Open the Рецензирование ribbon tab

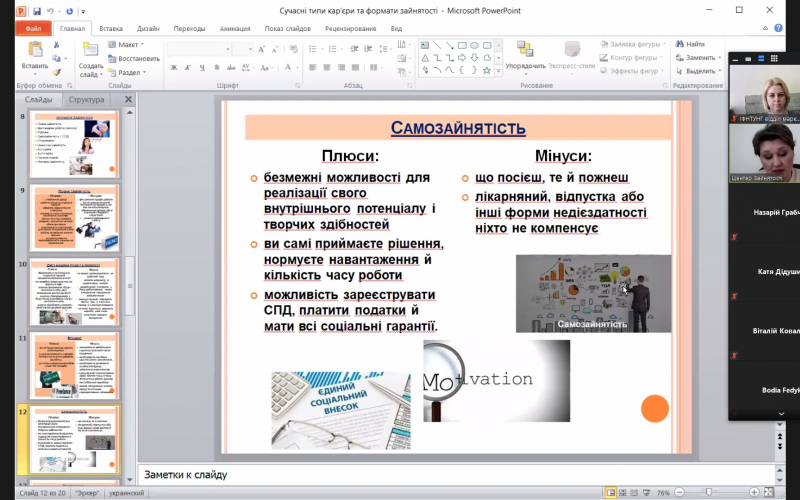click(x=351, y=29)
